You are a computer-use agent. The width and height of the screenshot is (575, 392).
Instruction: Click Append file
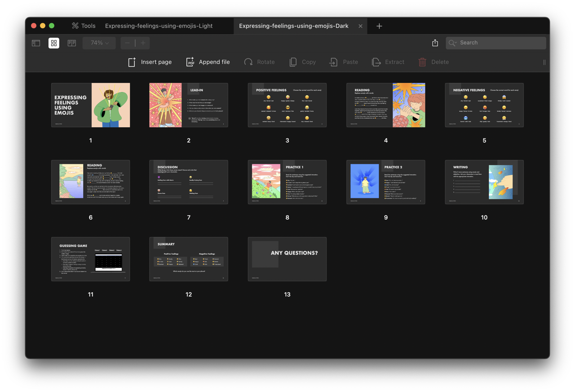pos(208,62)
